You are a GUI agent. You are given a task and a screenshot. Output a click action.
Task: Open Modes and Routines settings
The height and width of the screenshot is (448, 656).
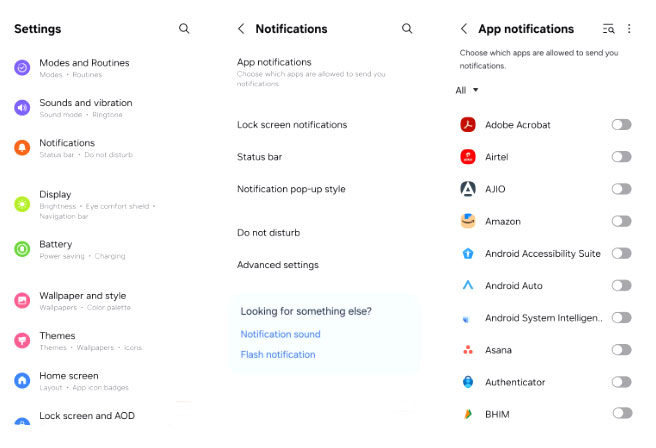[84, 67]
